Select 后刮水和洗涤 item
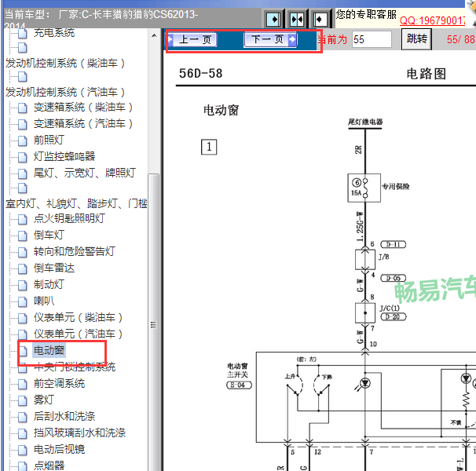 (64, 416)
